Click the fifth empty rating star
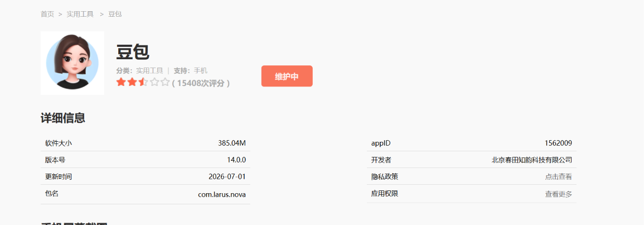The image size is (644, 225). (x=165, y=82)
